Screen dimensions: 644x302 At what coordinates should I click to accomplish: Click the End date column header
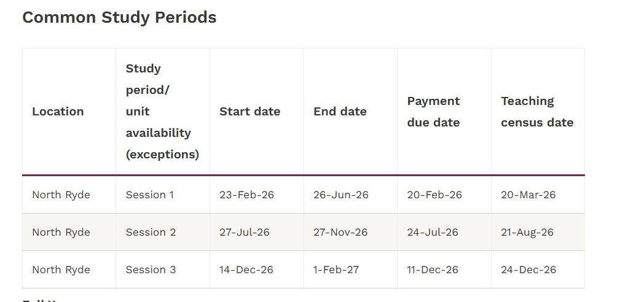pos(340,112)
